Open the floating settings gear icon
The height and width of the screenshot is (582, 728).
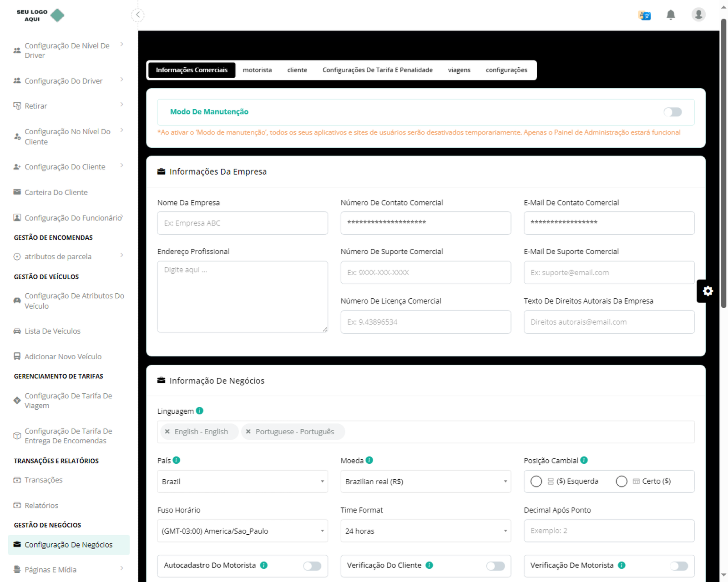pos(708,291)
